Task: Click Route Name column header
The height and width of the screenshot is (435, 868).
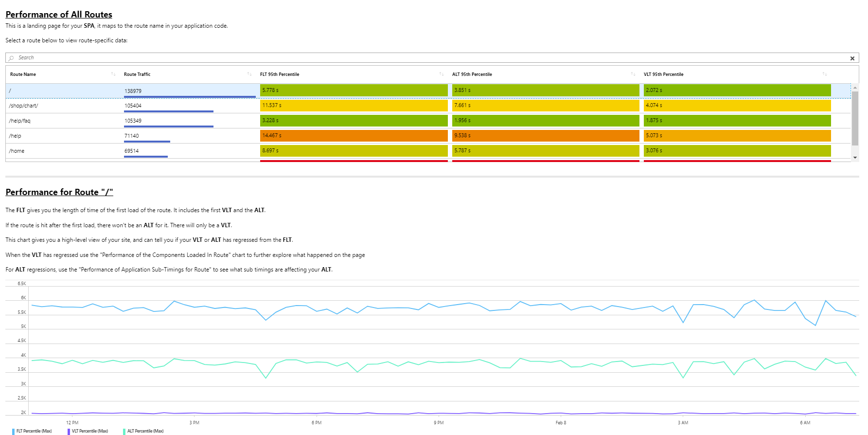Action: click(x=23, y=74)
